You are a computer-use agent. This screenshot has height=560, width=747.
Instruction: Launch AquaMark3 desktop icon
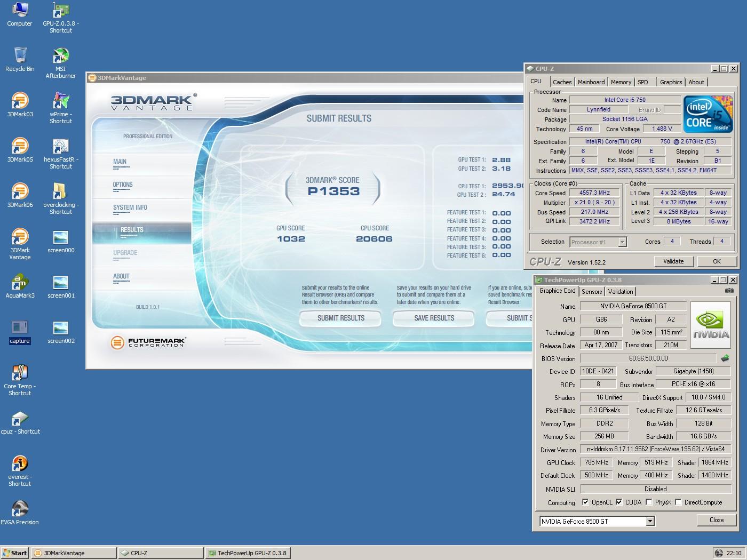click(x=20, y=286)
